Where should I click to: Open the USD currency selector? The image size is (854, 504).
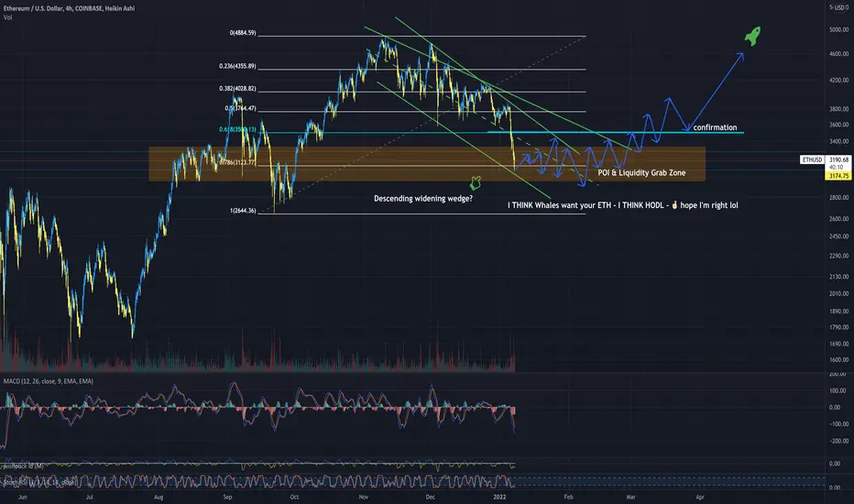[x=838, y=7]
